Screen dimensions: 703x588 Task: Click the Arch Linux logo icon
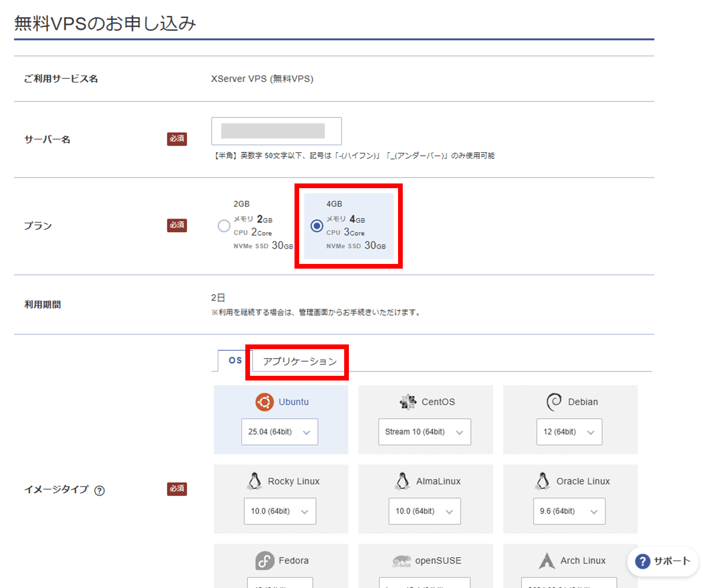click(x=547, y=560)
